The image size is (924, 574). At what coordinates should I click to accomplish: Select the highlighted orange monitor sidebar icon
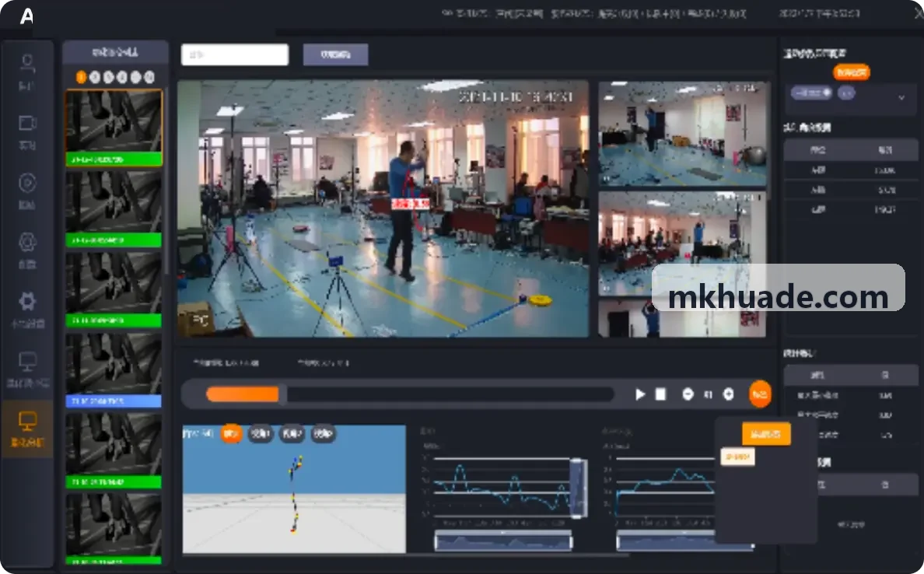pos(27,421)
